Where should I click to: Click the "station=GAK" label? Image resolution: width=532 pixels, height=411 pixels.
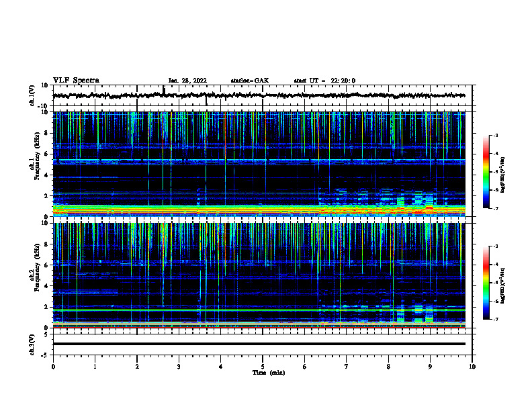[x=250, y=81]
